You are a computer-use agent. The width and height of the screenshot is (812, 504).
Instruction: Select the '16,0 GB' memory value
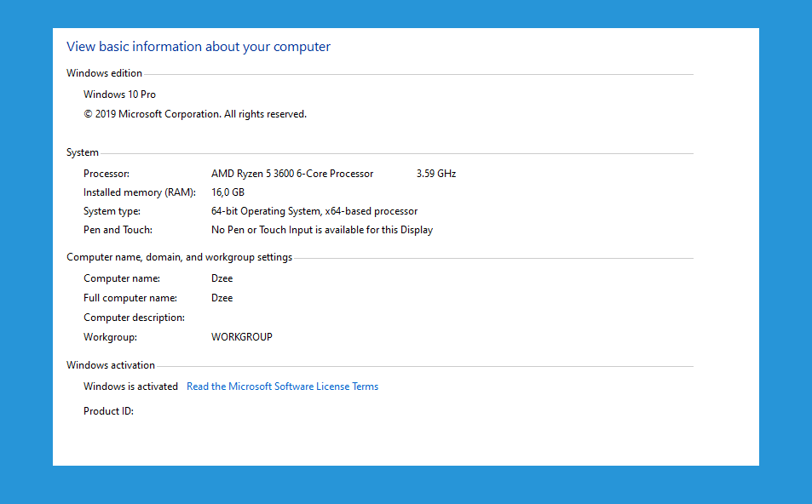[x=227, y=192]
